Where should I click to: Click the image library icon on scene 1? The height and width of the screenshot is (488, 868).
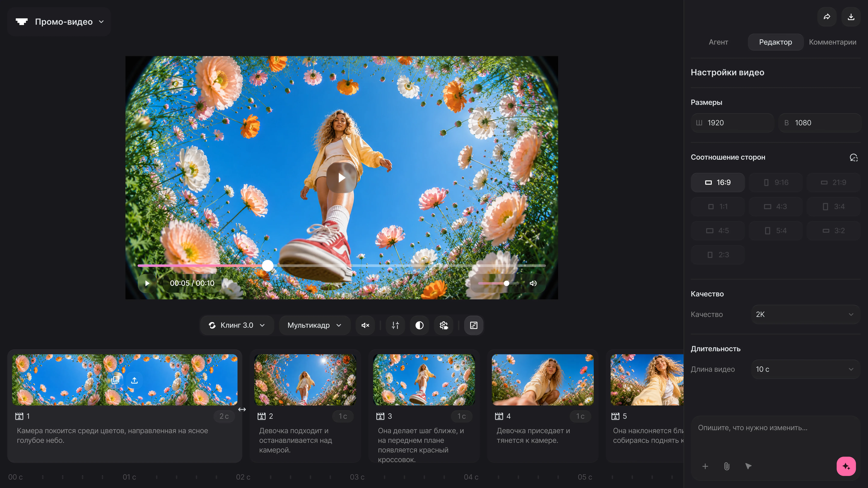pyautogui.click(x=115, y=380)
